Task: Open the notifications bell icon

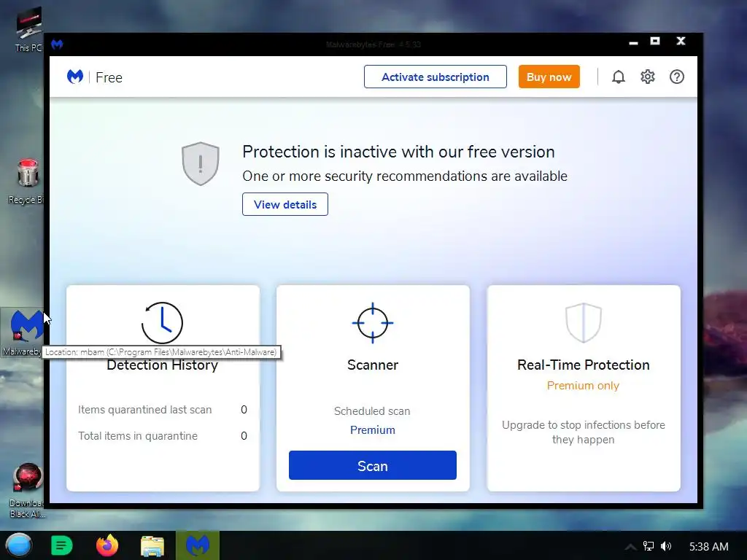Action: (x=619, y=77)
